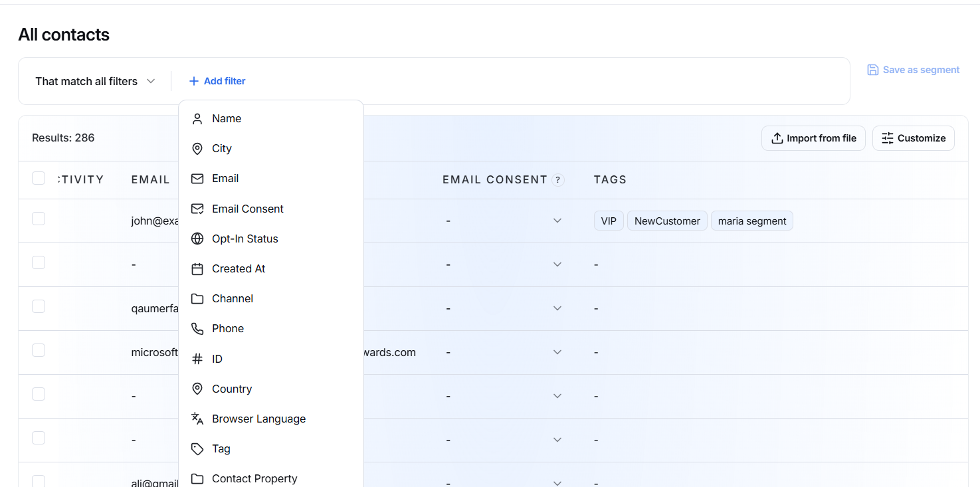
Task: Click the 'Results: 286' count text
Action: pos(63,138)
